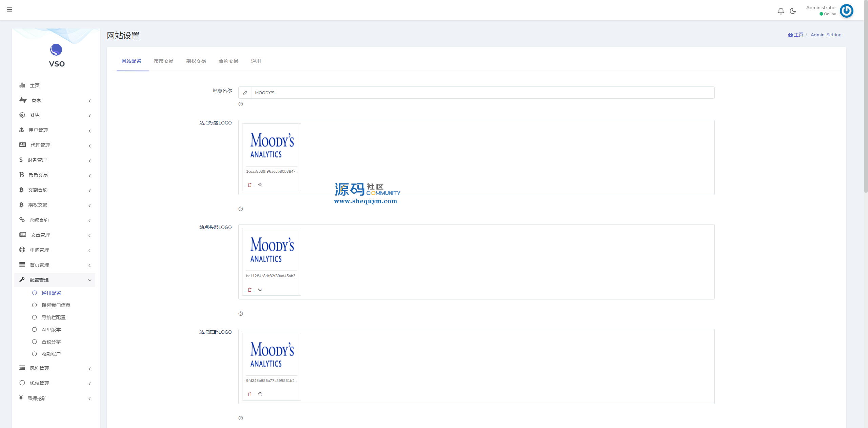Zoom preview the 站点标题LOGO image
The height and width of the screenshot is (428, 868).
[x=260, y=185]
